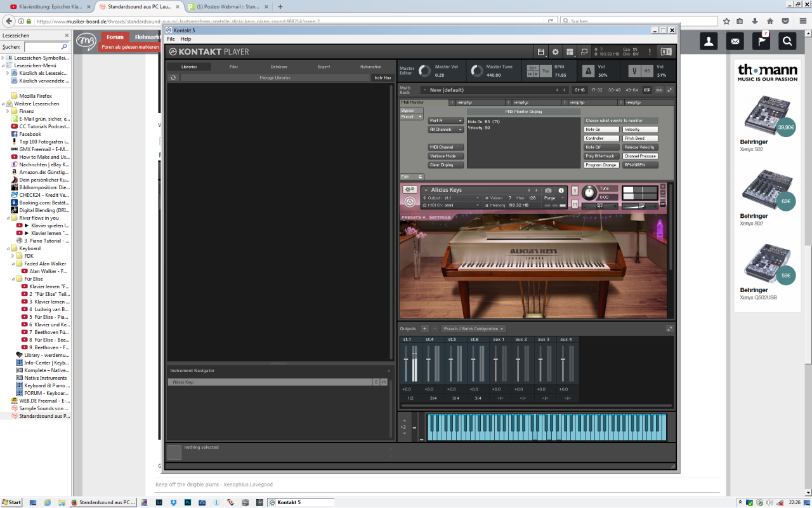Enable Poly Aftertouch monitoring
812x508 pixels.
(x=601, y=156)
